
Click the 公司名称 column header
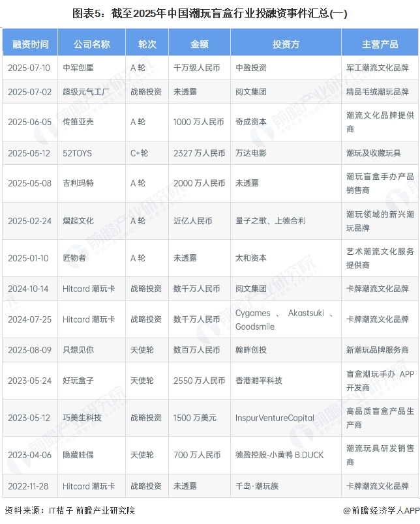(x=91, y=44)
